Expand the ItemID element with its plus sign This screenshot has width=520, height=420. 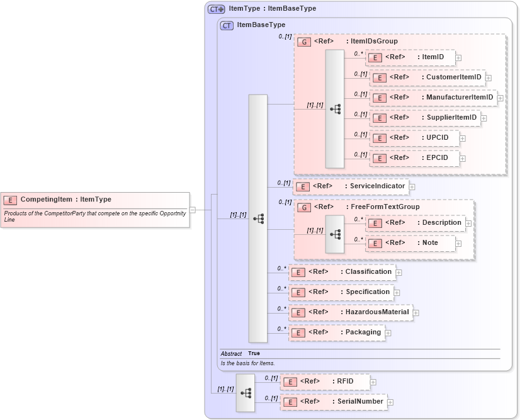click(x=460, y=57)
